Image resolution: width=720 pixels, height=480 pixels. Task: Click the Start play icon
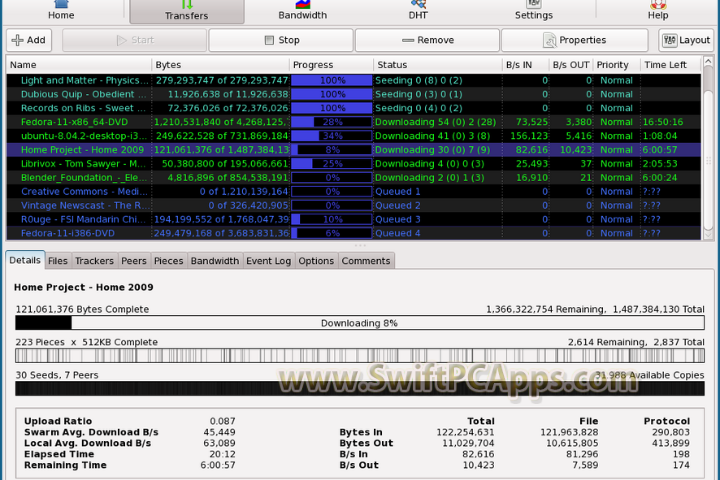point(121,40)
